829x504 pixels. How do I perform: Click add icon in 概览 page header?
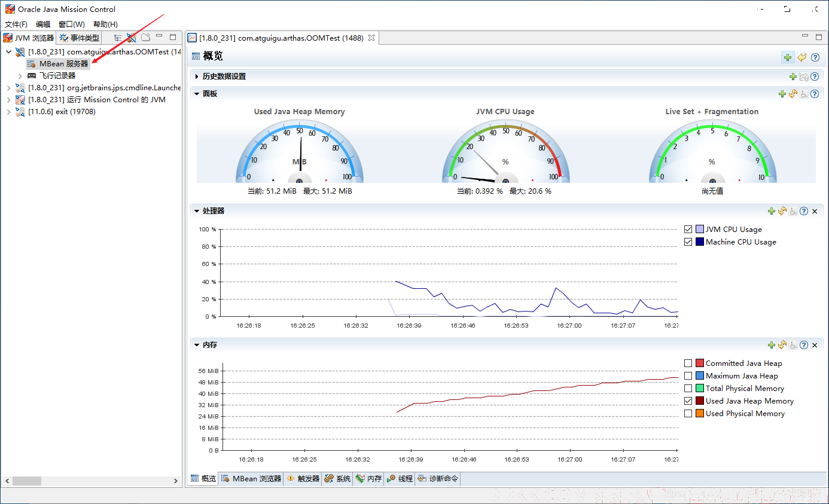(x=788, y=57)
